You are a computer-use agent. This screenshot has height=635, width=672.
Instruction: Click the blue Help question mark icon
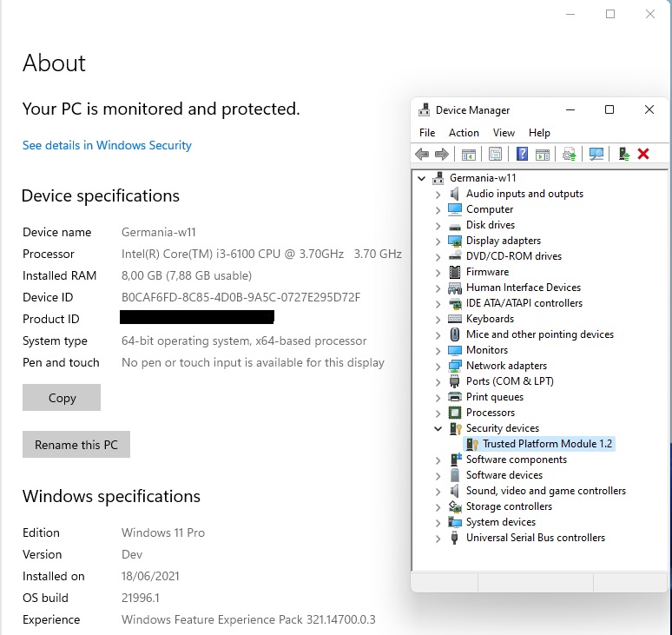click(522, 154)
